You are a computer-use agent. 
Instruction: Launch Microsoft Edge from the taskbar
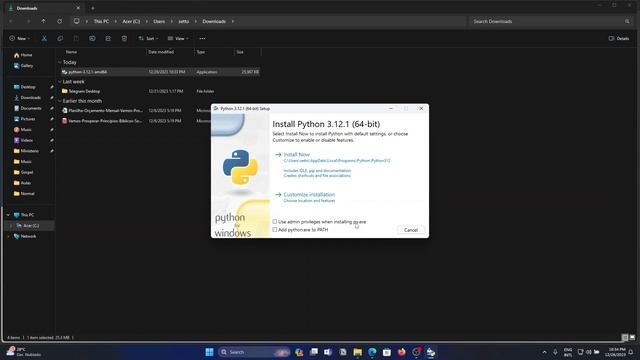pos(372,352)
